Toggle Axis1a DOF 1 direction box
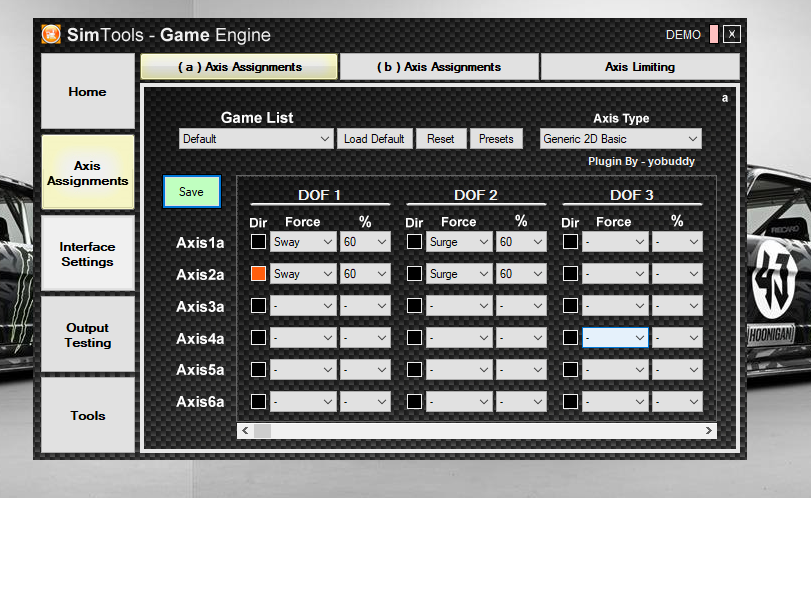Image resolution: width=811 pixels, height=616 pixels. pyautogui.click(x=258, y=242)
